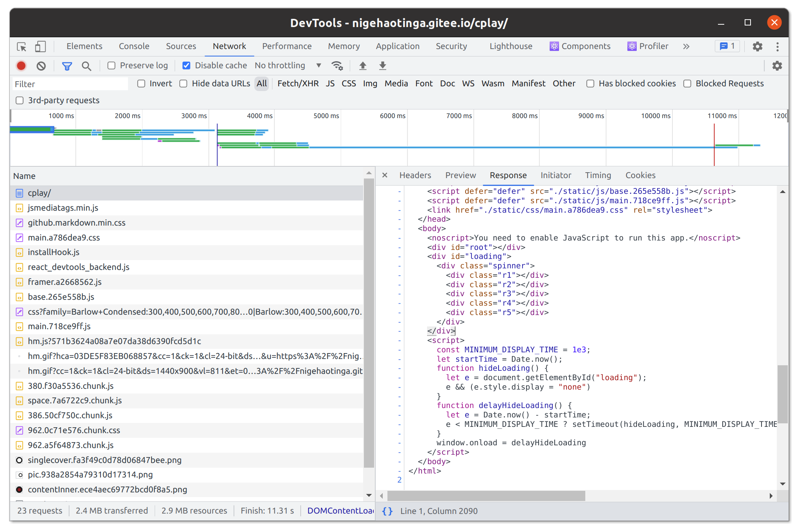Open DevTools three-dot customize menu
800x532 pixels.
point(777,47)
